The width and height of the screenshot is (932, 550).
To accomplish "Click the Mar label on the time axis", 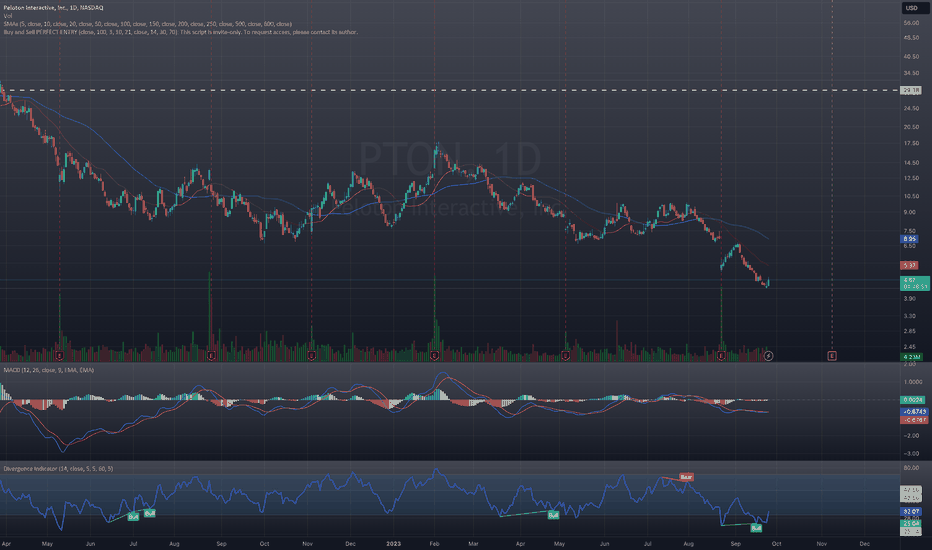I will (x=473, y=543).
